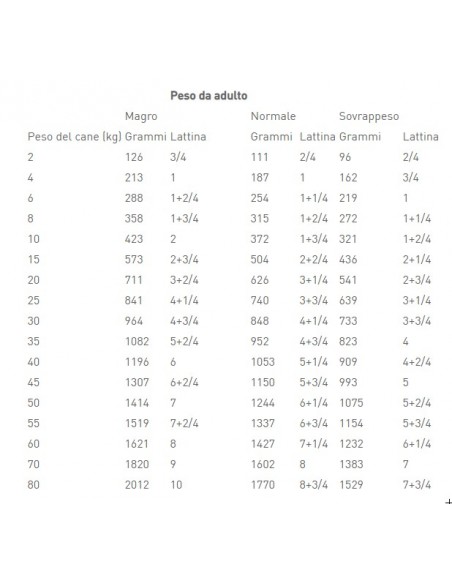Click the 126 grams value for 2 kg
The height and width of the screenshot is (584, 452).
point(134,157)
